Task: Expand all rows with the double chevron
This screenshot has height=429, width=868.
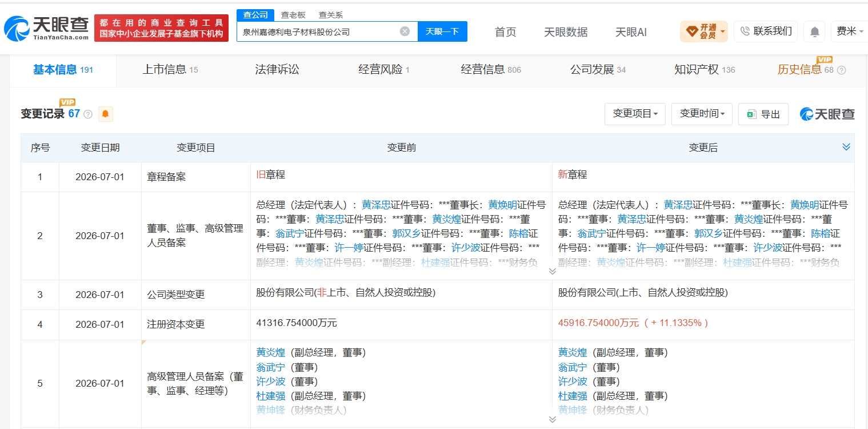Action: (x=846, y=147)
